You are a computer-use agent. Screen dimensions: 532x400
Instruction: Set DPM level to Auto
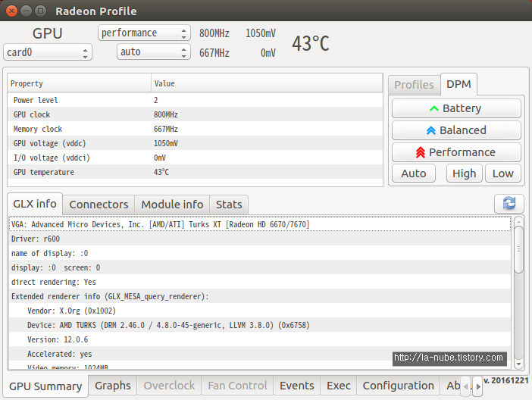414,173
